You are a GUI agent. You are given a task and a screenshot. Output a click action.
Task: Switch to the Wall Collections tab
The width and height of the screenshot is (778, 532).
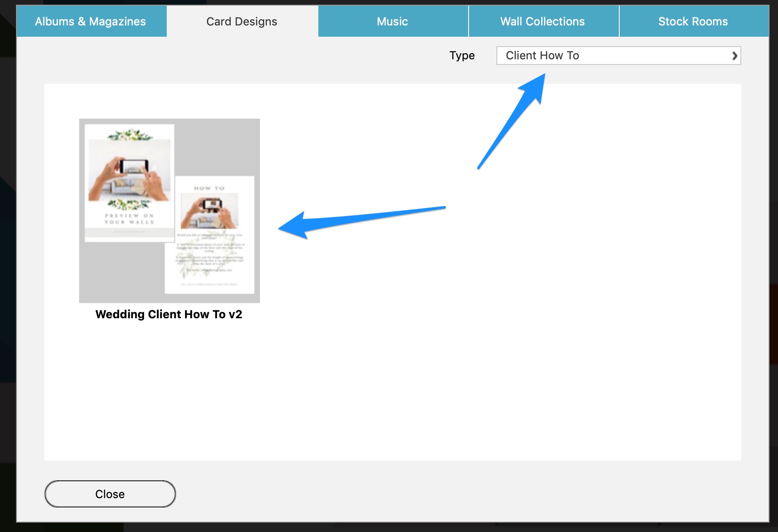[543, 21]
